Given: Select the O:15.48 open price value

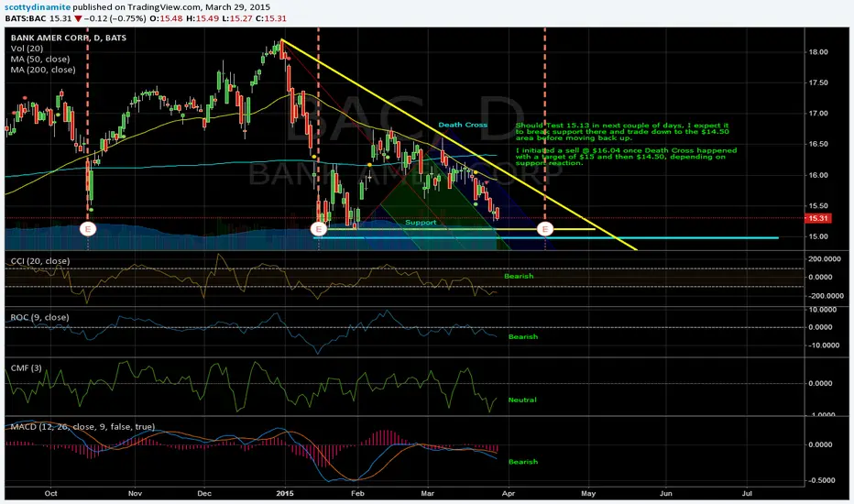Looking at the screenshot, I should (166, 18).
